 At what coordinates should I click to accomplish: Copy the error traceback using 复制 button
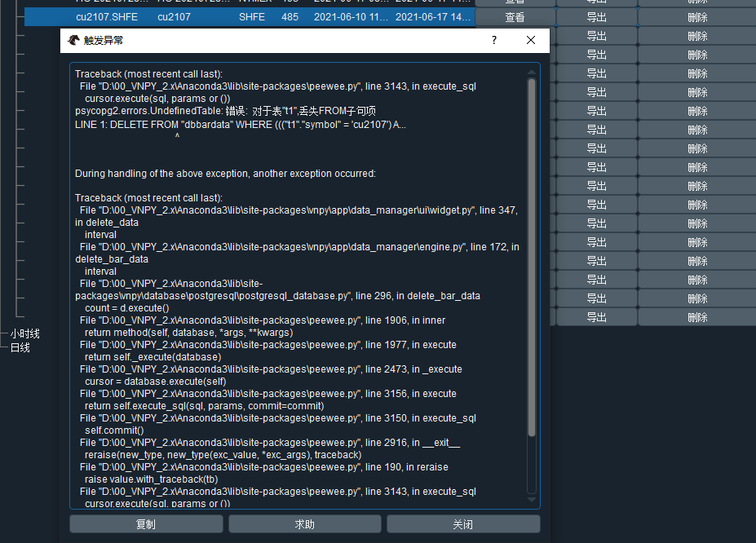tap(145, 523)
